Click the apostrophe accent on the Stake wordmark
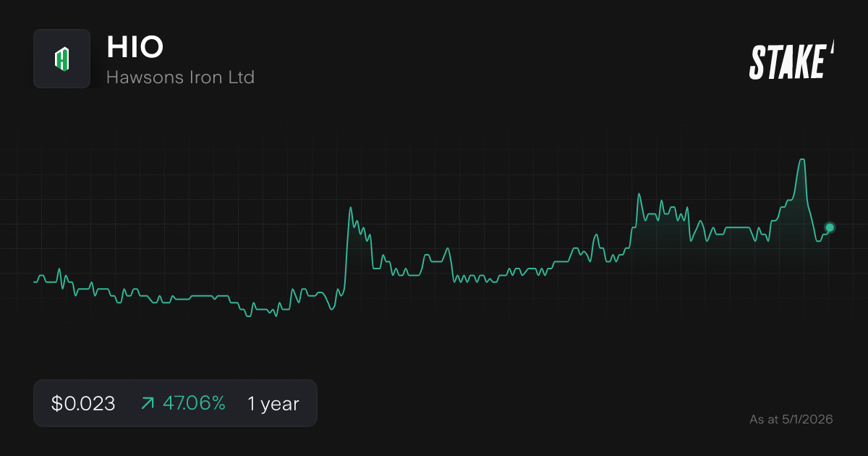 click(833, 51)
